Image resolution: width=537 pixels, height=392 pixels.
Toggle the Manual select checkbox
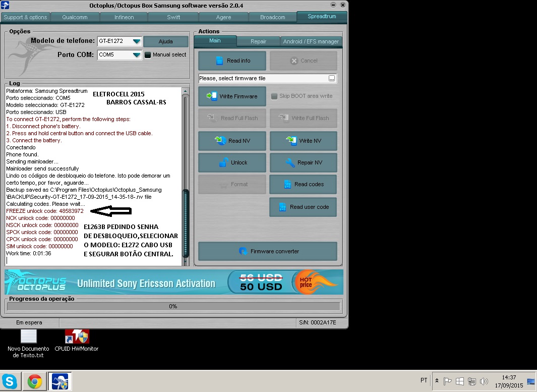pyautogui.click(x=148, y=55)
